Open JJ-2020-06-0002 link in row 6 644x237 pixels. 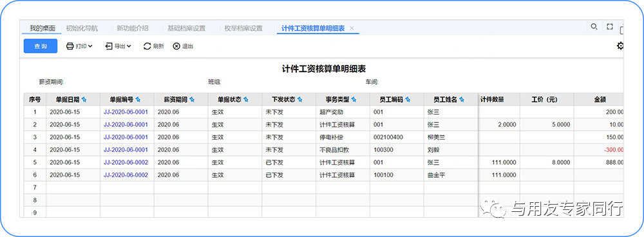[126, 175]
